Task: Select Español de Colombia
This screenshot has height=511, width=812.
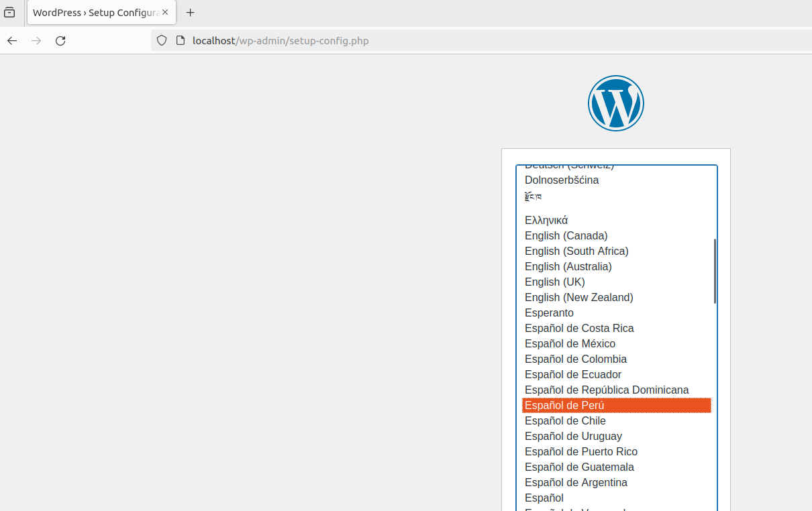Action: [x=616, y=359]
